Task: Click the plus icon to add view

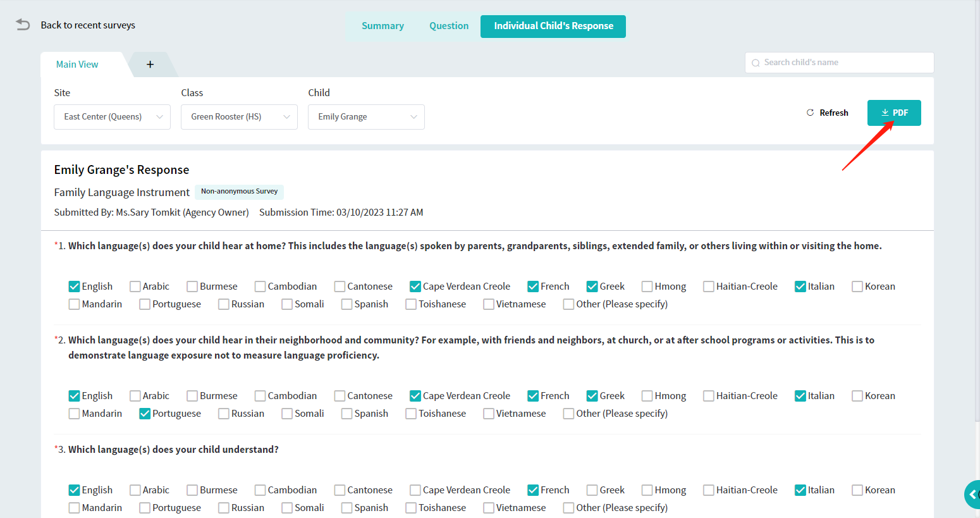Action: (x=150, y=65)
